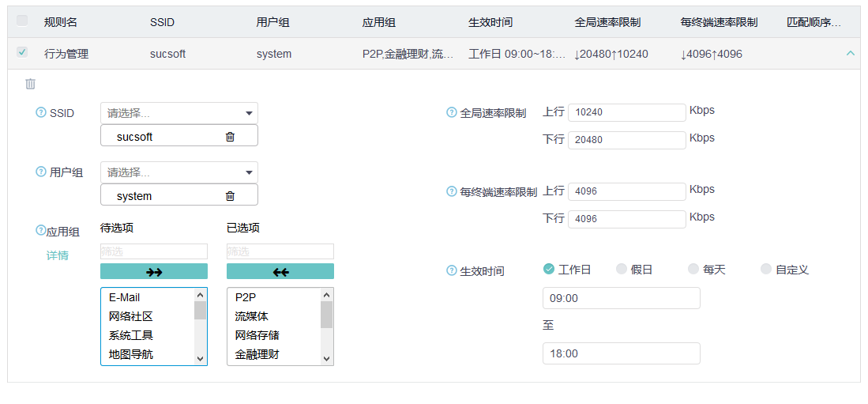The height and width of the screenshot is (404, 868).
Task: Open the SSID 请选择 dropdown
Action: [179, 113]
